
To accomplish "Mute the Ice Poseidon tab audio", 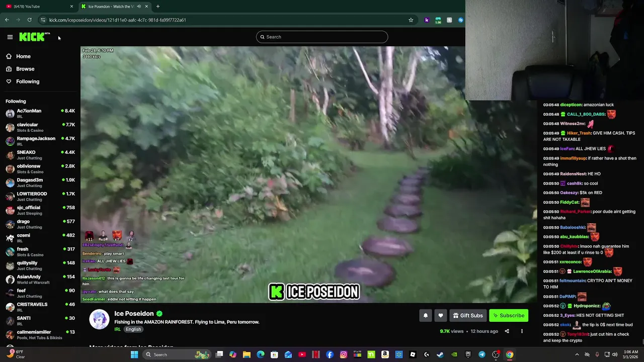I will 139,7.
